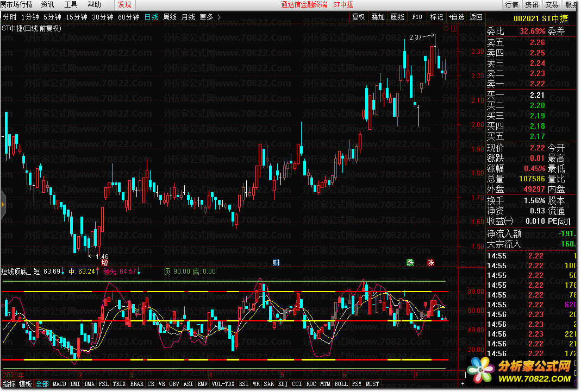Add stock via +自选 button

(457, 17)
